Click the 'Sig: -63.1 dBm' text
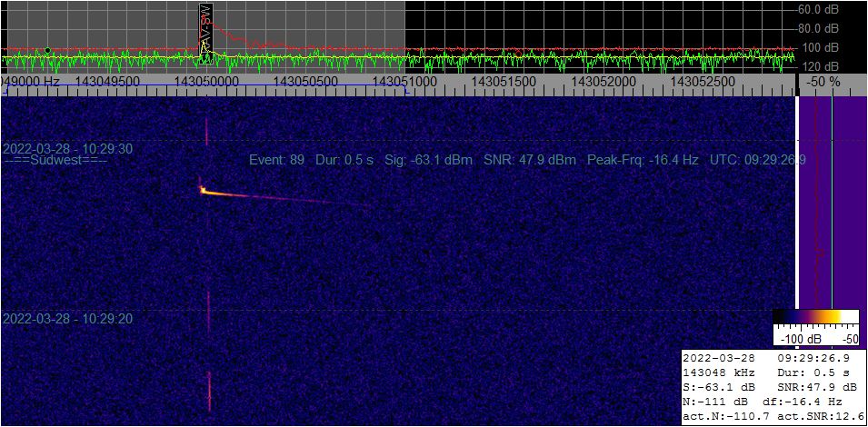Screen dimensions: 868x427 [x=429, y=161]
